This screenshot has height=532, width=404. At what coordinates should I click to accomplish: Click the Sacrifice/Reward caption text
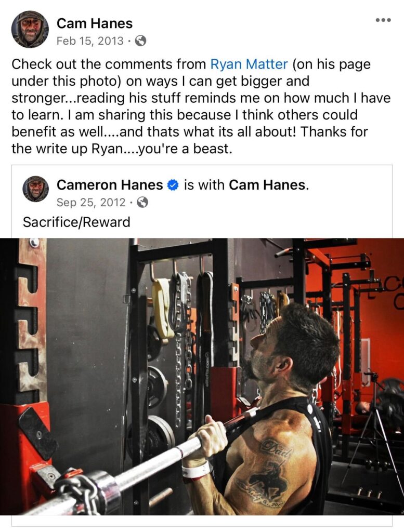point(76,222)
